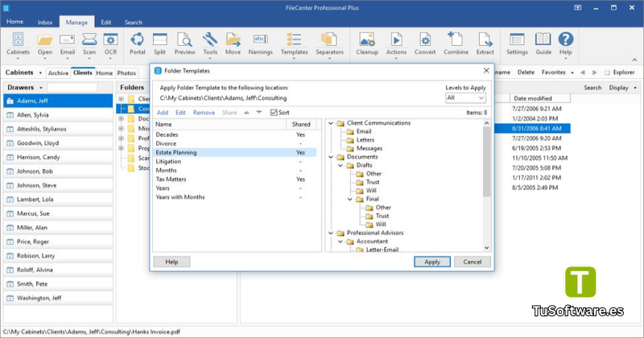Click the Combine ribbon icon
The height and width of the screenshot is (338, 644).
click(456, 44)
